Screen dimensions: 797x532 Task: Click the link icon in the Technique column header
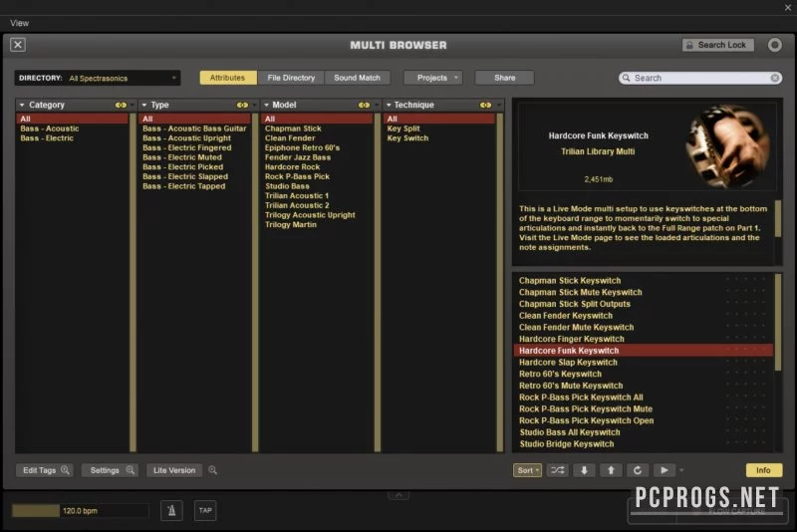click(x=486, y=105)
